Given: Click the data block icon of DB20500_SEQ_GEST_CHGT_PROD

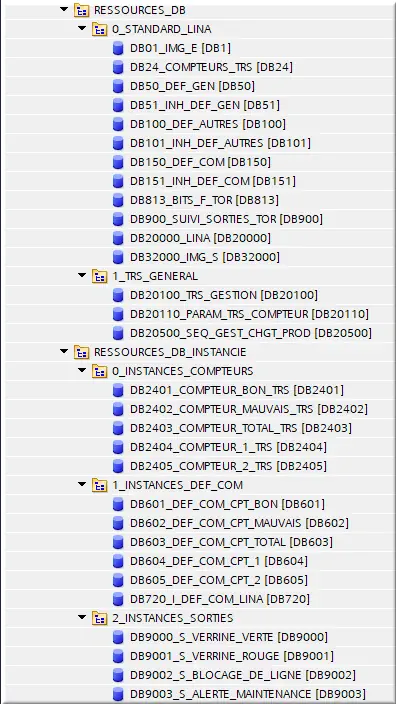Looking at the screenshot, I should [118, 333].
